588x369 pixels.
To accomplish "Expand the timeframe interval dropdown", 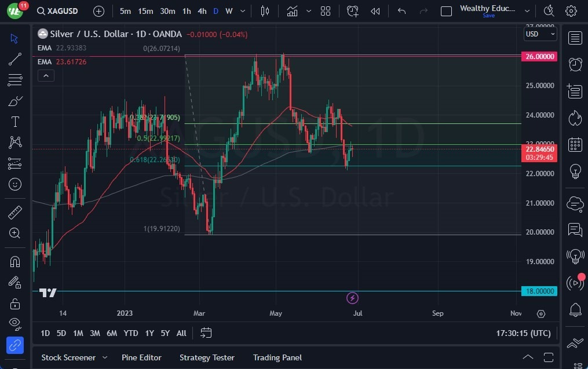I will [243, 11].
